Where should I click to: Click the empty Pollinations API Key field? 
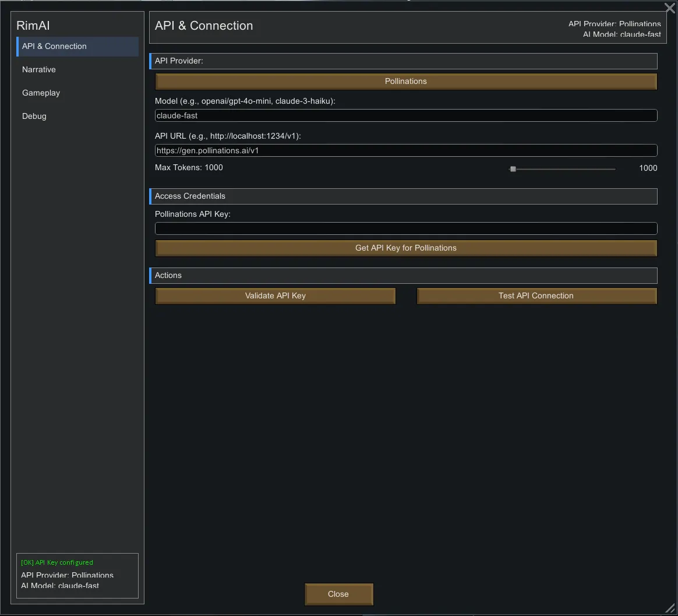point(406,228)
